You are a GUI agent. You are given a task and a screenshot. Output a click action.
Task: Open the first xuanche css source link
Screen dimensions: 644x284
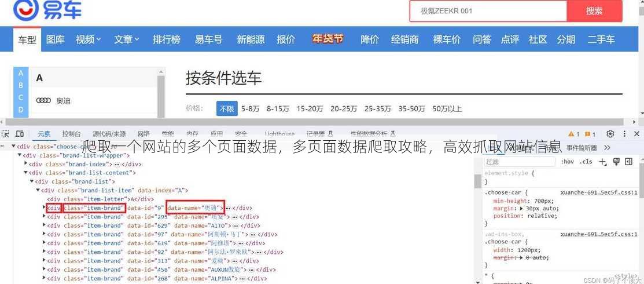(599, 192)
